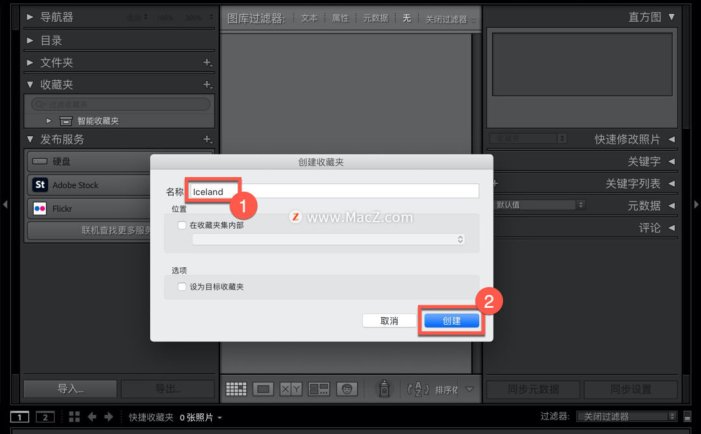
Task: Open the 关闭过滤器 preset dropdown at top
Action: click(x=449, y=19)
